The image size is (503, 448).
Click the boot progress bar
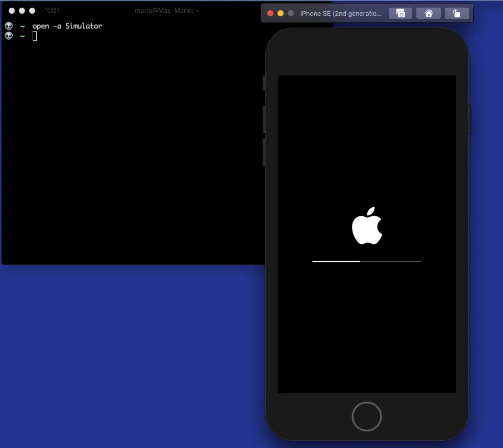367,262
